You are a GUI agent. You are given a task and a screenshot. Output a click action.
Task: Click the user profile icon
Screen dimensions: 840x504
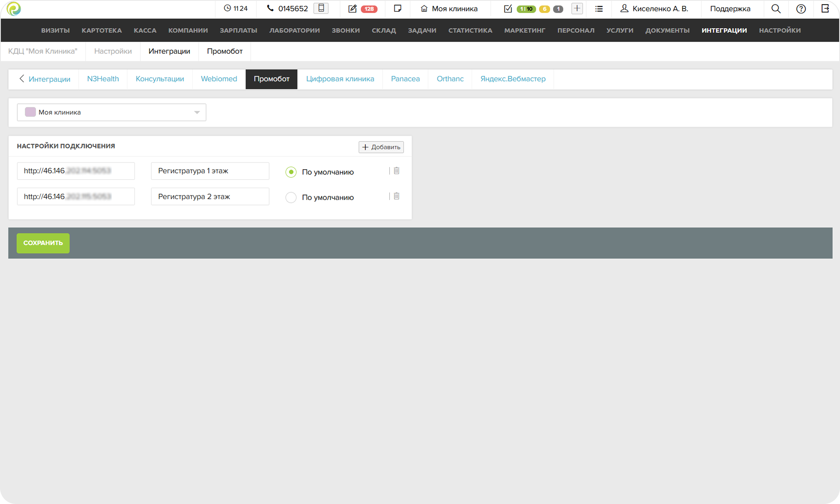pyautogui.click(x=624, y=8)
